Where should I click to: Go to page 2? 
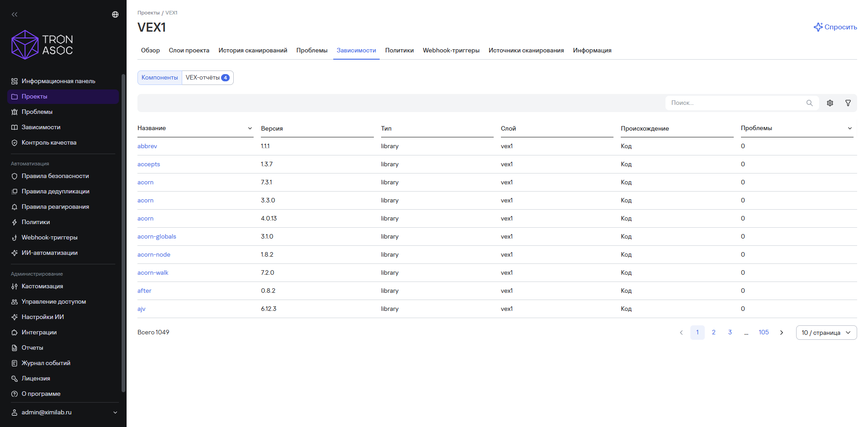pyautogui.click(x=714, y=333)
